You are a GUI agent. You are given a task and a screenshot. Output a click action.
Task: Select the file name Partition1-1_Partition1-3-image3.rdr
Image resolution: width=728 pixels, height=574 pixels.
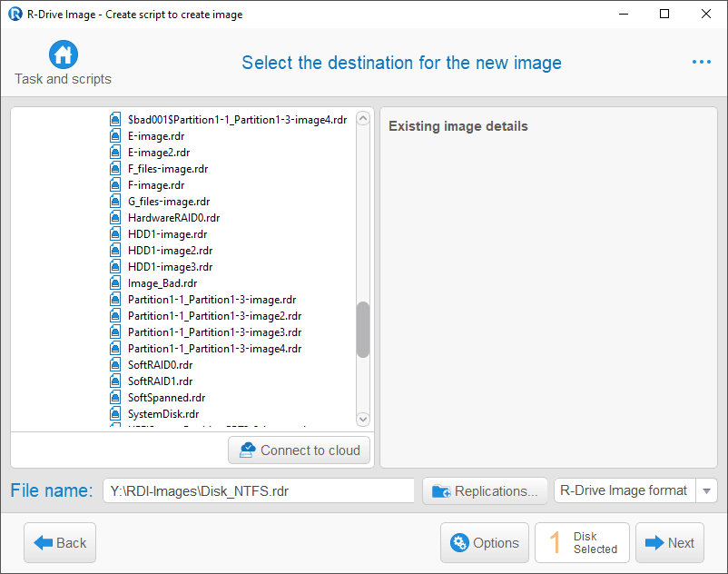tap(215, 332)
